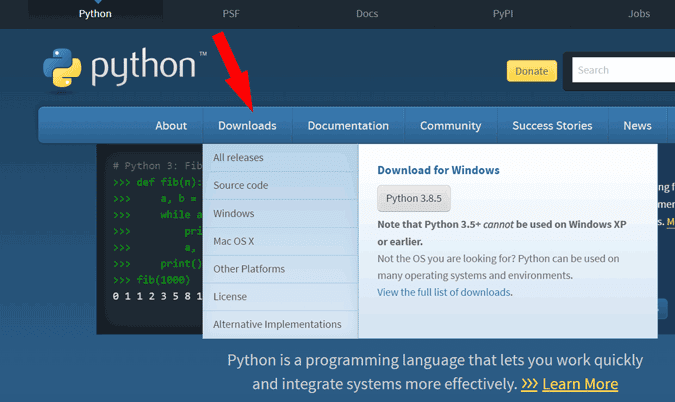Open the Downloads navigation menu
Screen dimensions: 675x402
(247, 126)
